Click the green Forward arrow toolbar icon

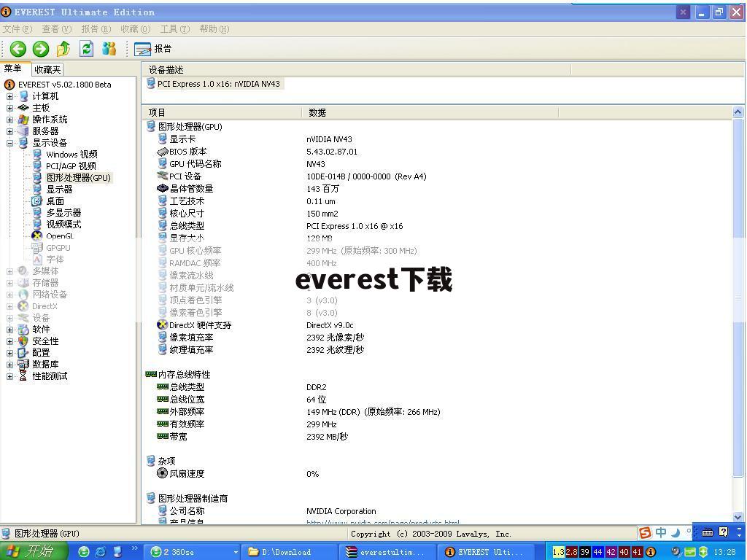(41, 49)
